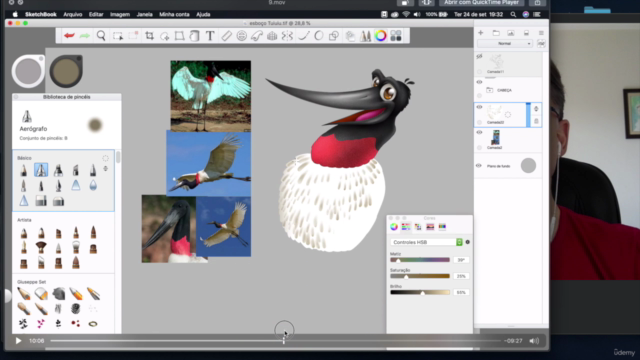Open the macOS Spotlight search icon
This screenshot has height=360, width=640.
[x=513, y=14]
